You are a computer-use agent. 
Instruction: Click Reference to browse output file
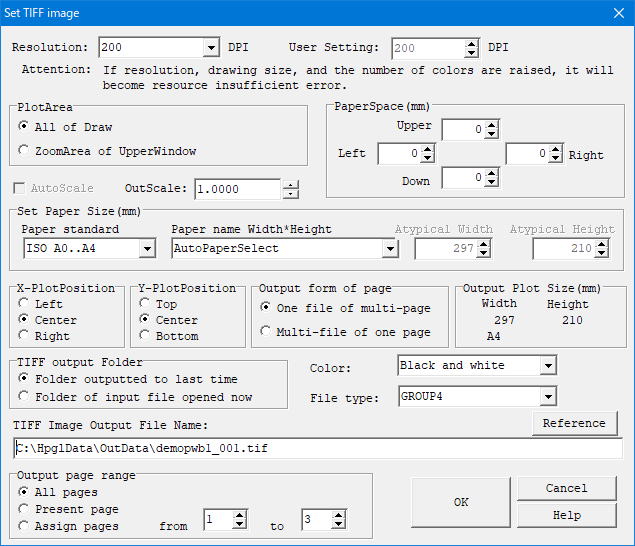tap(575, 423)
